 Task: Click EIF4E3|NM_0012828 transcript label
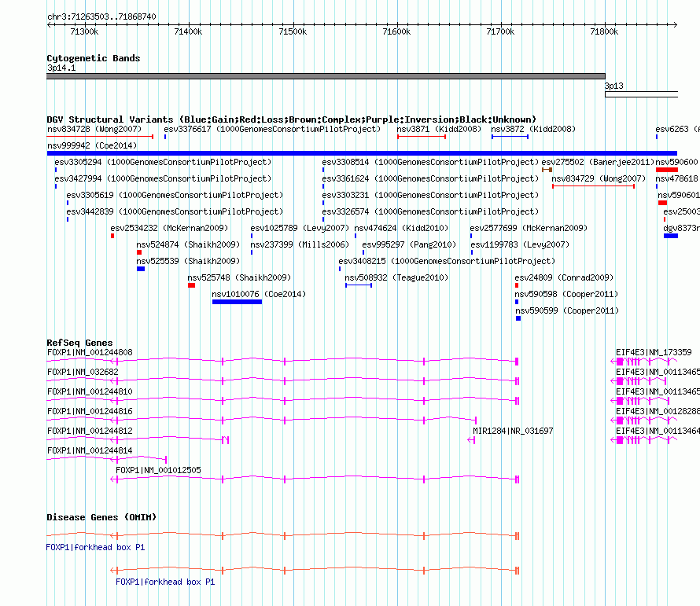[x=658, y=411]
